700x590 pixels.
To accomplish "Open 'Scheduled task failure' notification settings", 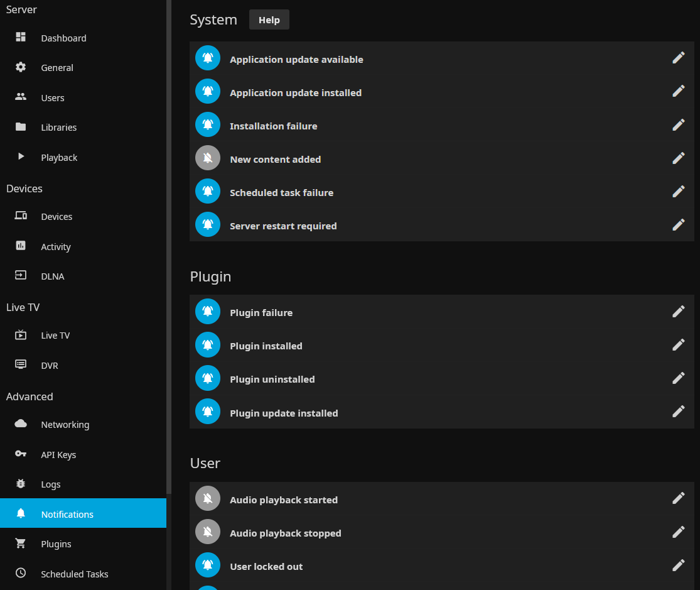I will pos(281,192).
